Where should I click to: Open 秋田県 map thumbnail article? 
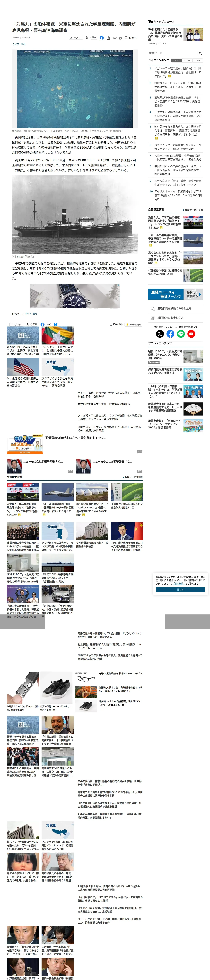(58, 531)
